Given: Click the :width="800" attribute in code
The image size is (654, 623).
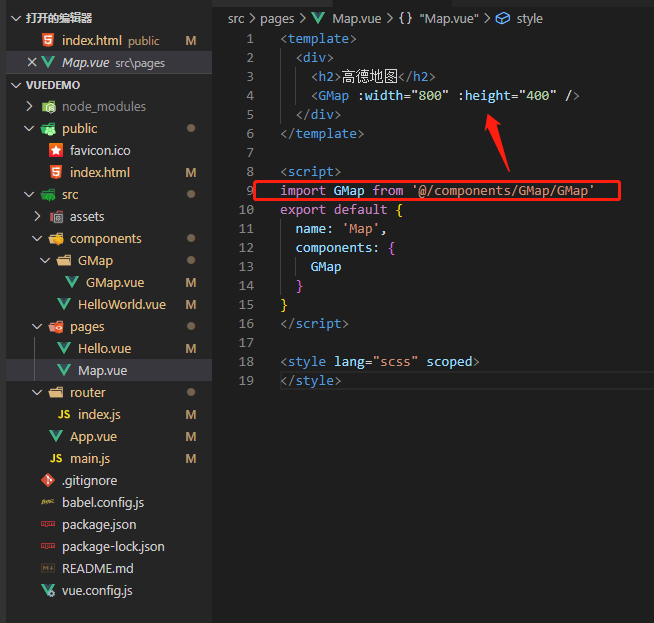Looking at the screenshot, I should click(403, 95).
